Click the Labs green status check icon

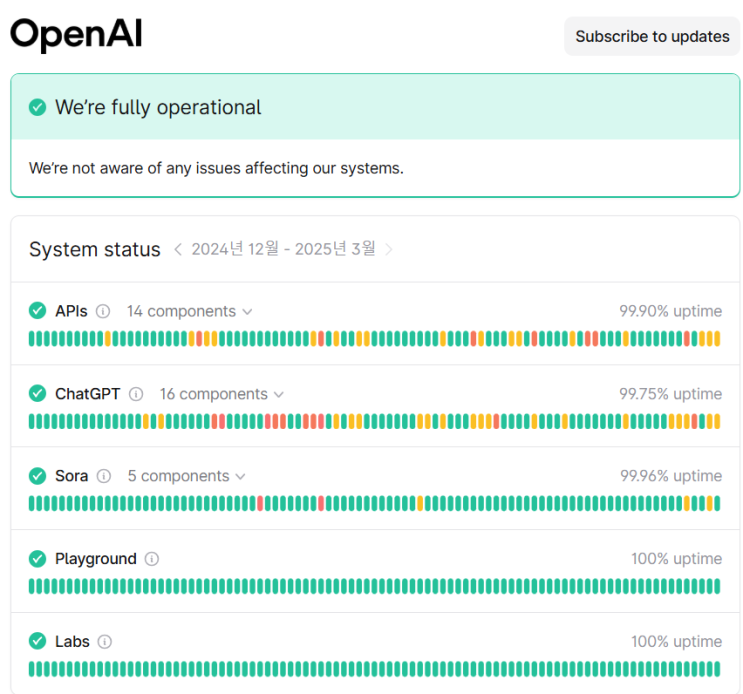[x=37, y=641]
